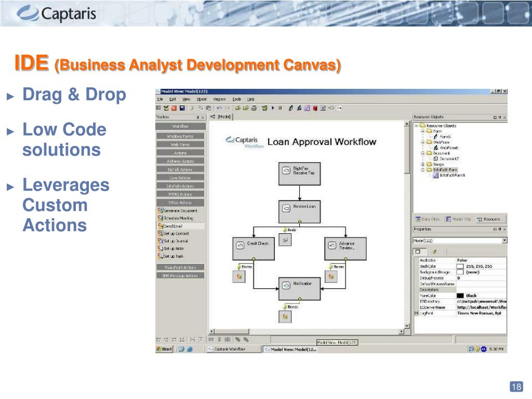Click the Run (play) arrow toolbar icon

coord(273,108)
